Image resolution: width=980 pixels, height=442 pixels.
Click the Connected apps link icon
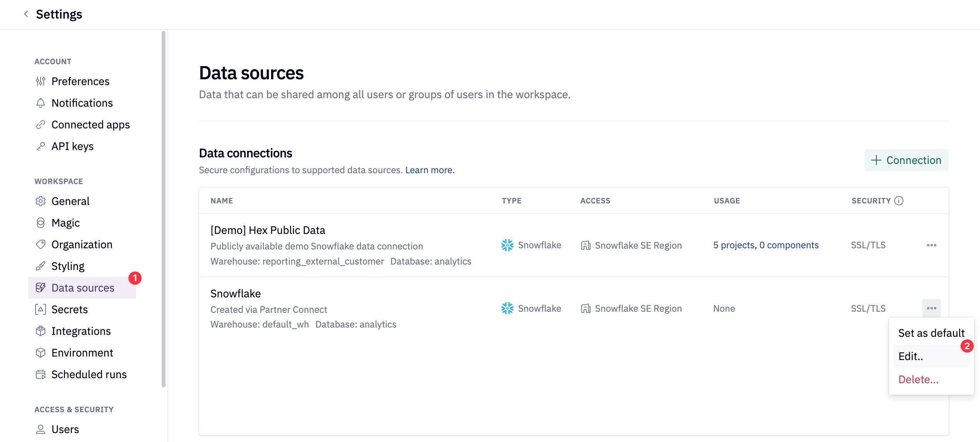[41, 125]
